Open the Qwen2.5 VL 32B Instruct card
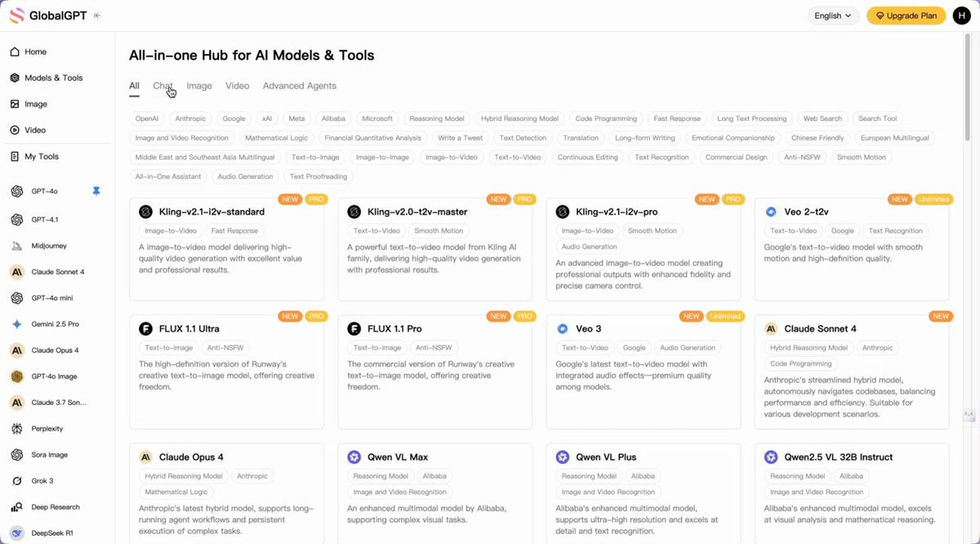 click(x=852, y=493)
